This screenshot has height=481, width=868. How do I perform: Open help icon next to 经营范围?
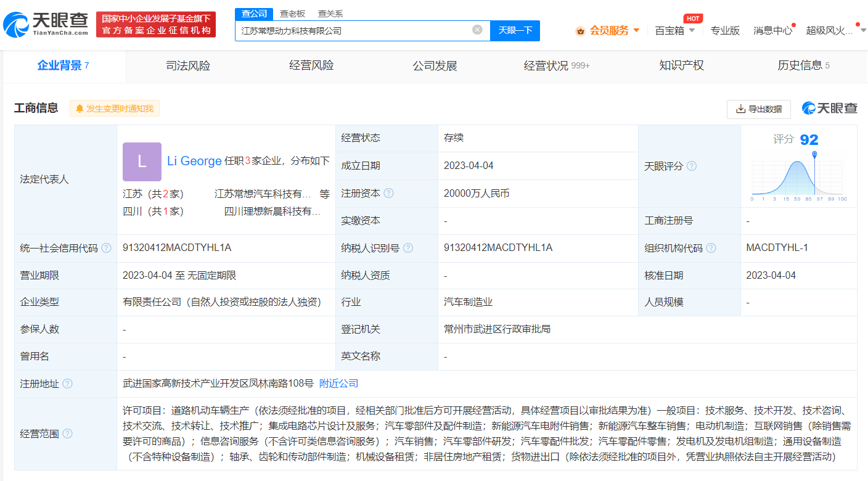click(67, 434)
